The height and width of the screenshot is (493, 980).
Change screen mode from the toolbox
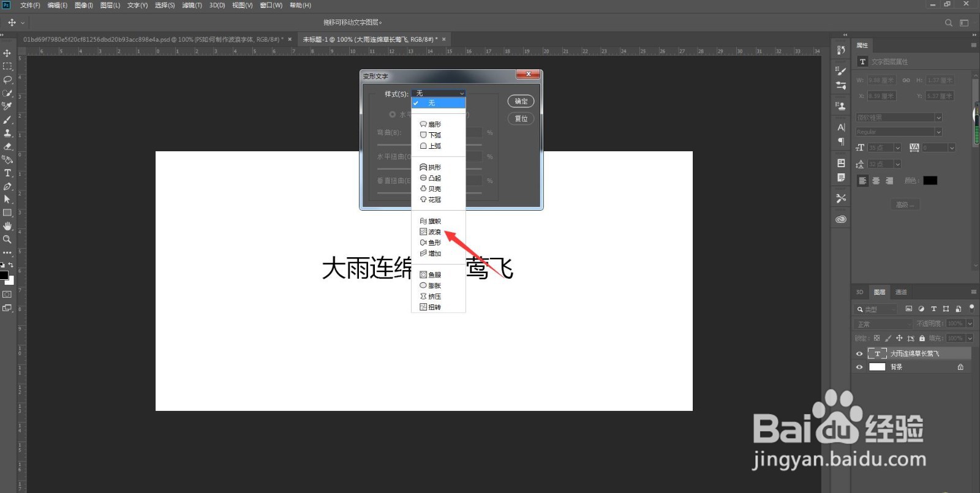click(7, 308)
